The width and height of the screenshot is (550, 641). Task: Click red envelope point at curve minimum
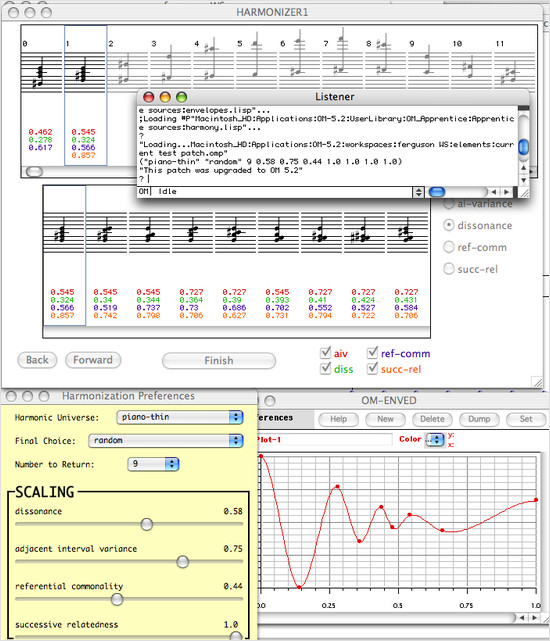point(299,587)
